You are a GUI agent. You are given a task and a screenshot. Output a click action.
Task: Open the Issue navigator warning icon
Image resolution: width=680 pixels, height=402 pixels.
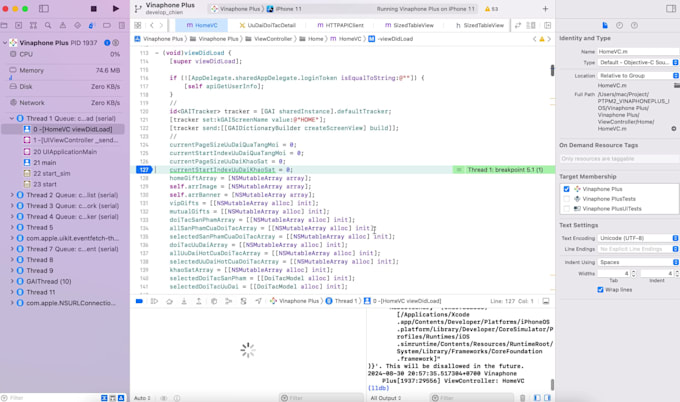pyautogui.click(x=62, y=26)
